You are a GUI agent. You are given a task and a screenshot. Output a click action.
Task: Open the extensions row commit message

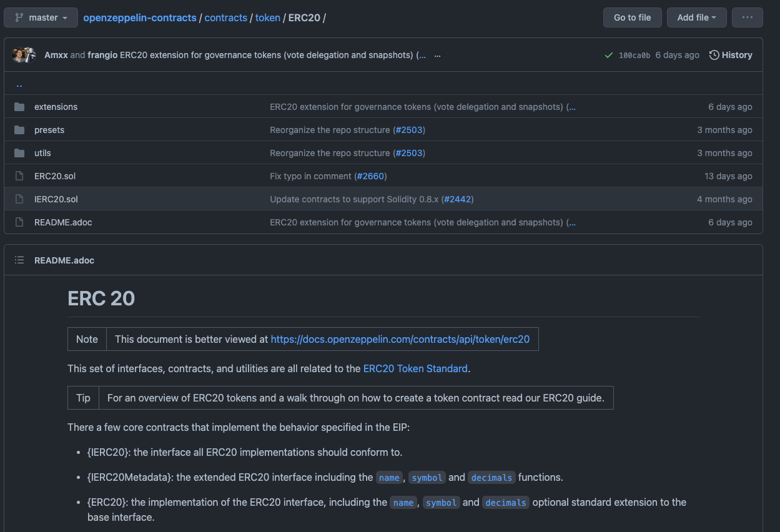tap(417, 107)
